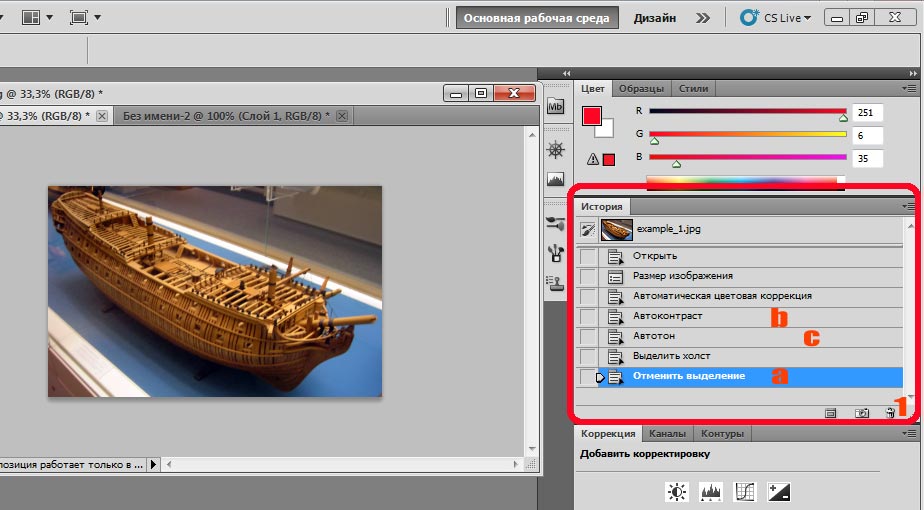
Task: Select the Основная рабочая среда workspace button
Action: 537,17
